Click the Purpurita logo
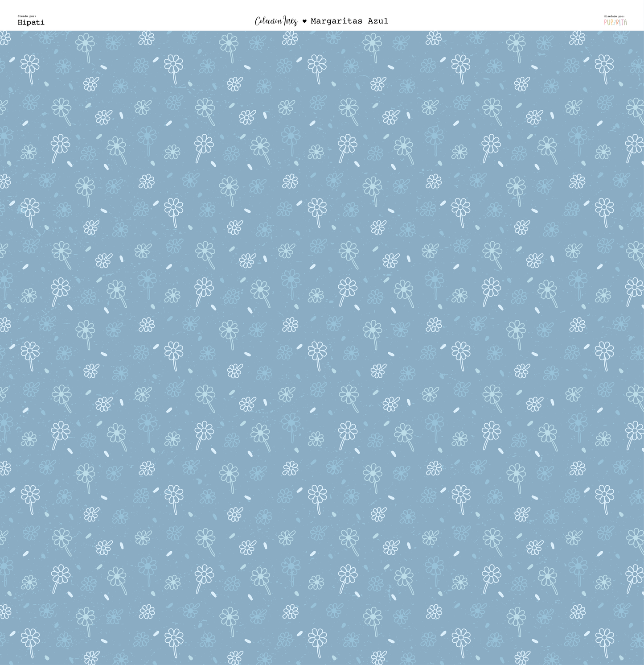The height and width of the screenshot is (665, 644). click(x=615, y=22)
